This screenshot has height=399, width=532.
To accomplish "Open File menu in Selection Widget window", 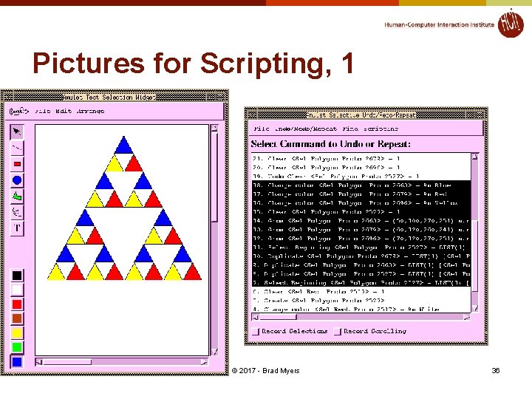I will coord(43,111).
